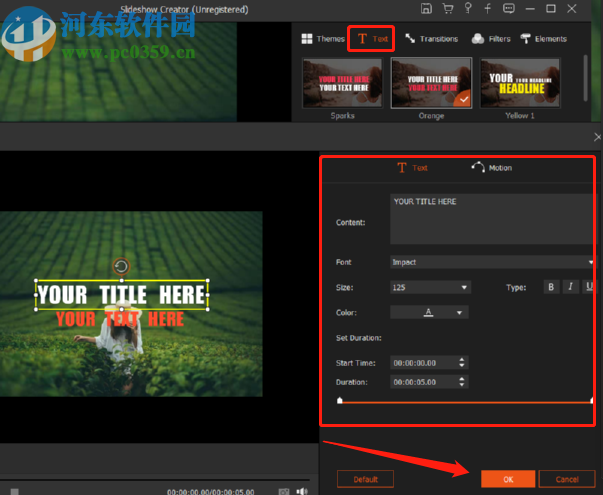Viewport: 603px width, 495px height.
Task: Click the save project icon
Action: point(426,8)
